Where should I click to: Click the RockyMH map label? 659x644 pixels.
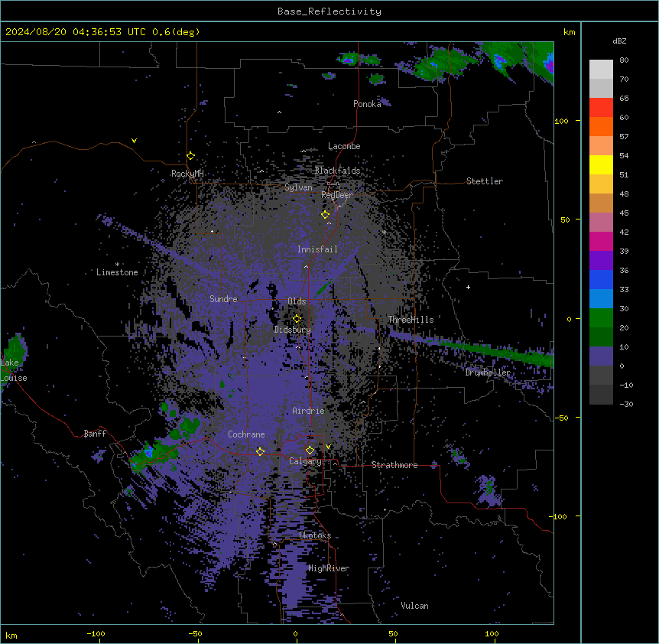(x=187, y=174)
